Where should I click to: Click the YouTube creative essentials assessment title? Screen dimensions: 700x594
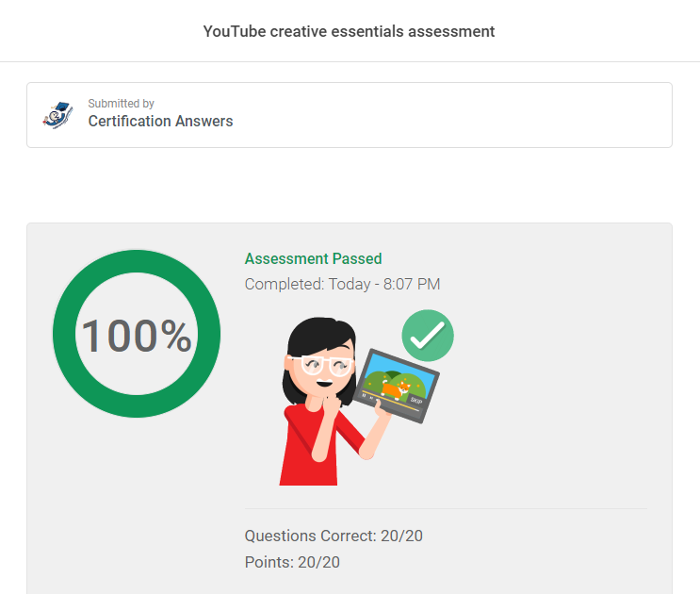pyautogui.click(x=349, y=31)
